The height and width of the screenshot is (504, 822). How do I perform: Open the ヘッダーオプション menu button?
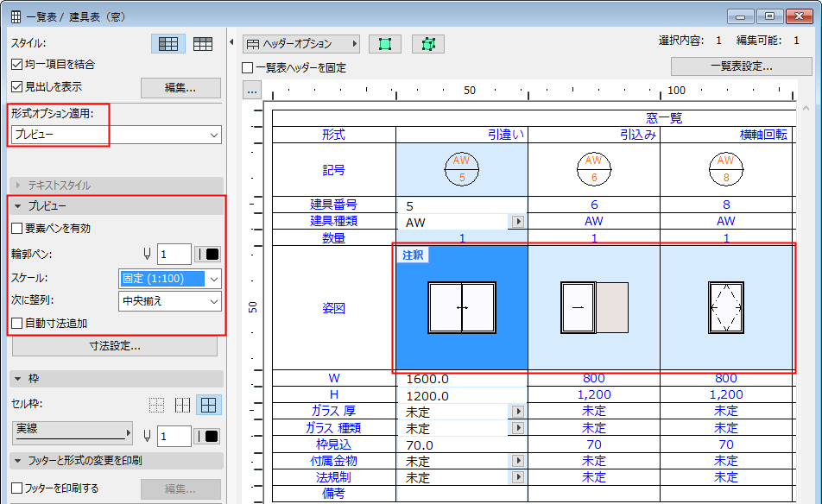(x=300, y=44)
